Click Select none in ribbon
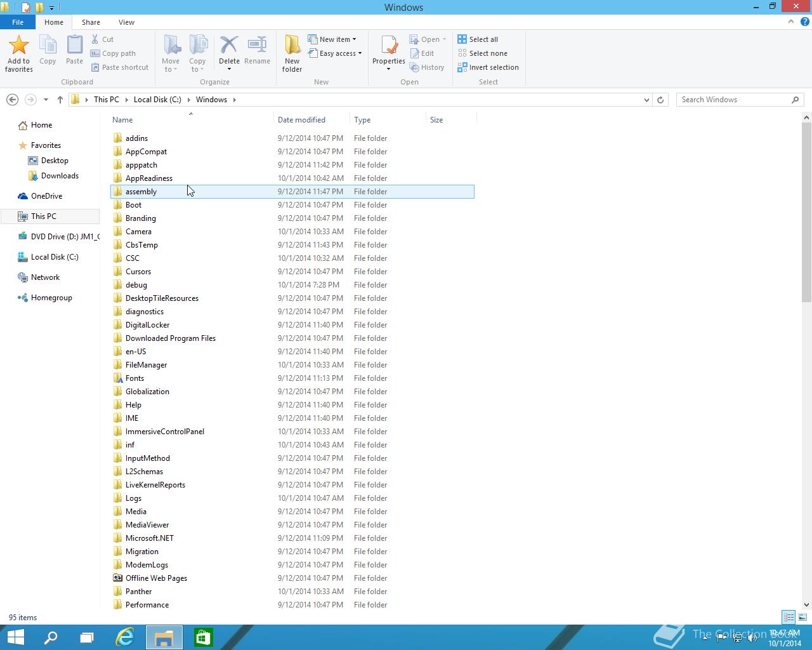Image resolution: width=812 pixels, height=650 pixels. click(482, 53)
